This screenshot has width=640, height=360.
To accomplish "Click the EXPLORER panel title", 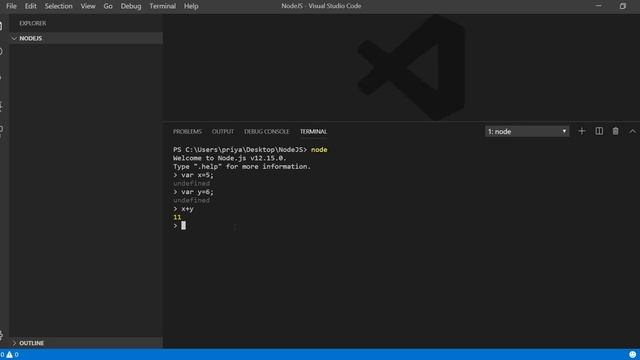I will point(33,23).
